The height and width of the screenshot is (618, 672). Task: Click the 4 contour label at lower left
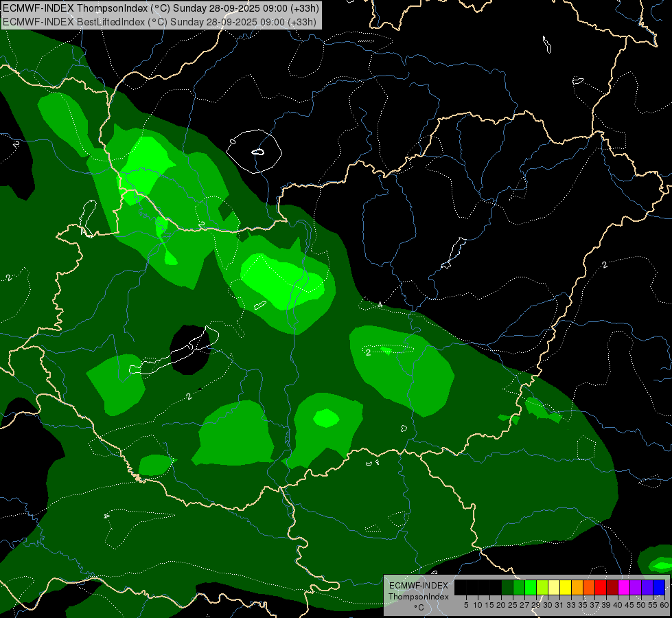coord(106,516)
